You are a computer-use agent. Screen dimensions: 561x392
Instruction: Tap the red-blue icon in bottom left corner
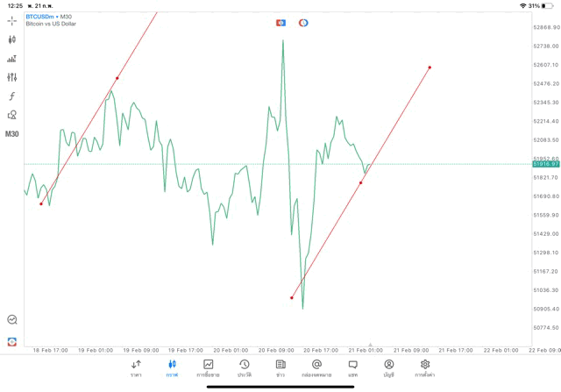coord(12,341)
